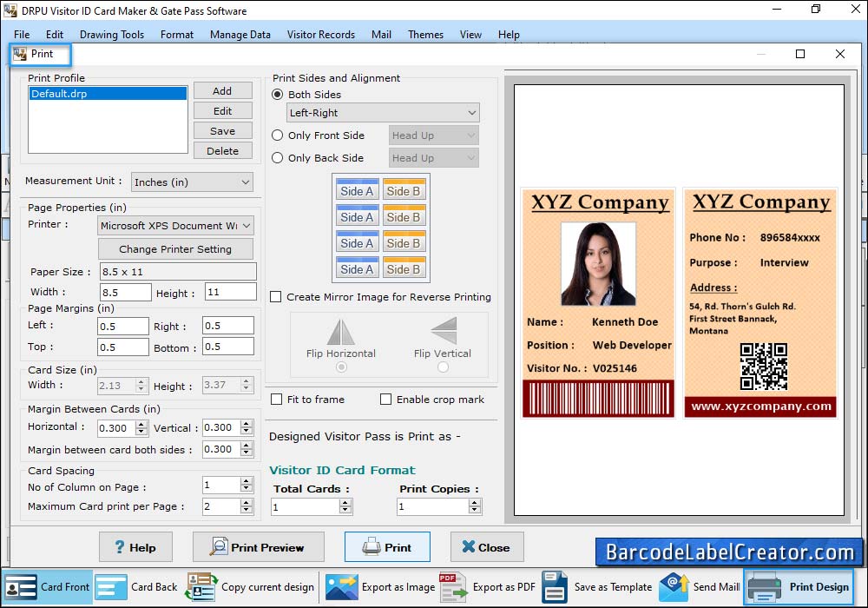Open the Format menu
This screenshot has height=608, width=868.
tap(177, 35)
